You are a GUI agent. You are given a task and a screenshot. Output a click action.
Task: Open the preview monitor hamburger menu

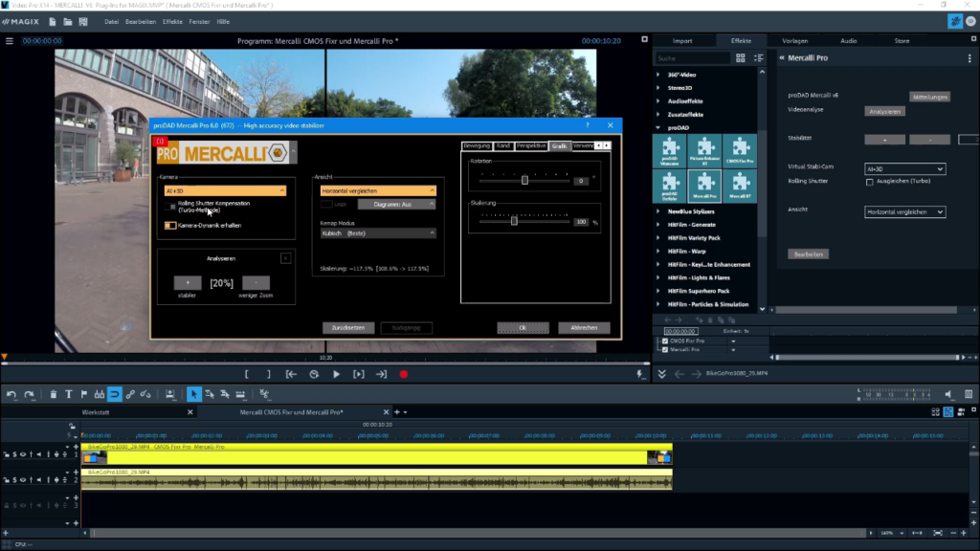coord(10,41)
